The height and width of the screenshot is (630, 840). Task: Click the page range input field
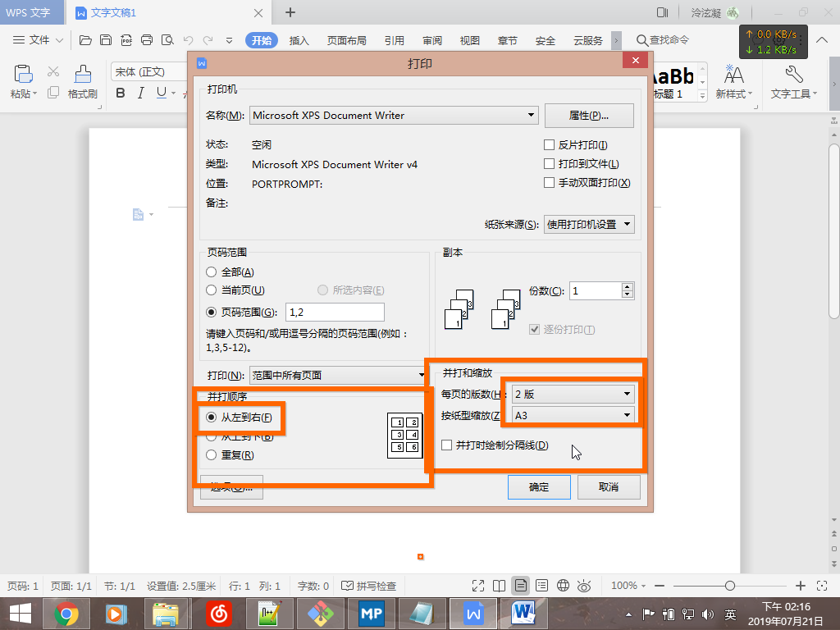pyautogui.click(x=335, y=312)
